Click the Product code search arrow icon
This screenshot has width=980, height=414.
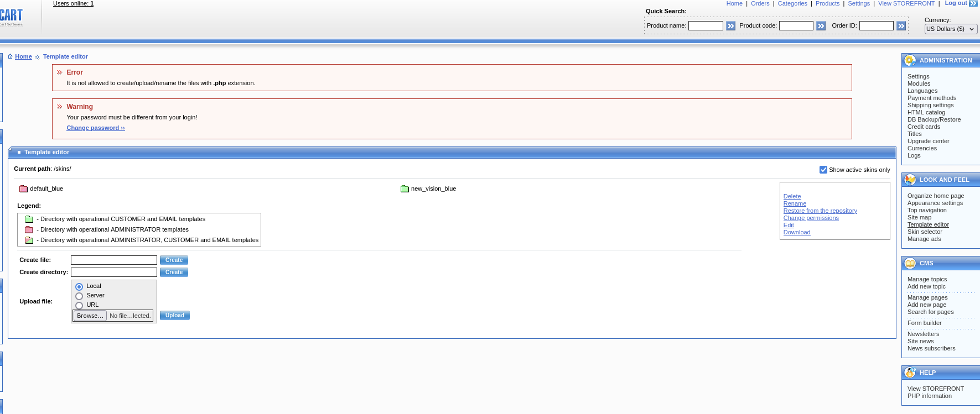[x=821, y=26]
